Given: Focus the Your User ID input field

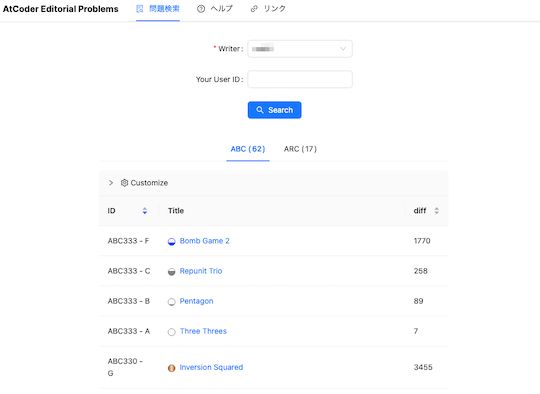Looking at the screenshot, I should [300, 79].
